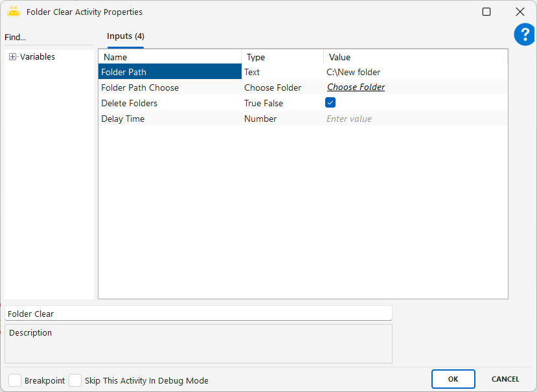
Task: Click inside the Description text box
Action: tap(198, 347)
